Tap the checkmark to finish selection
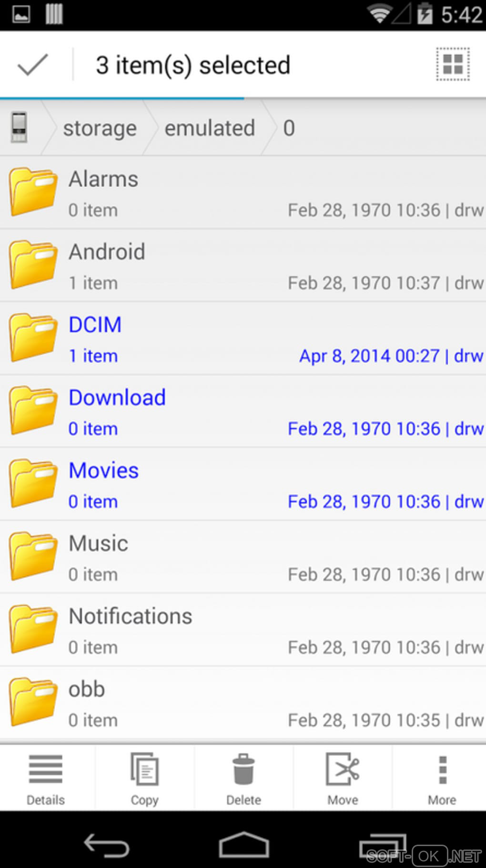Image resolution: width=486 pixels, height=868 pixels. coord(32,65)
